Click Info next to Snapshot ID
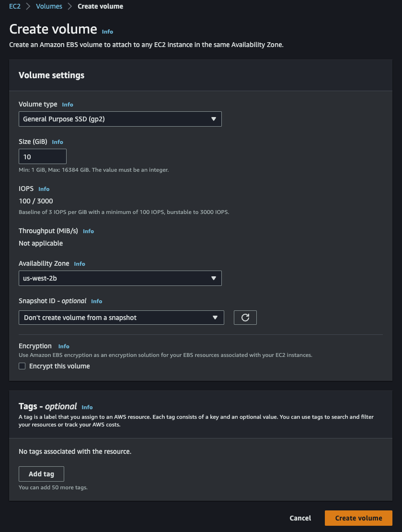The height and width of the screenshot is (532, 402). click(97, 301)
